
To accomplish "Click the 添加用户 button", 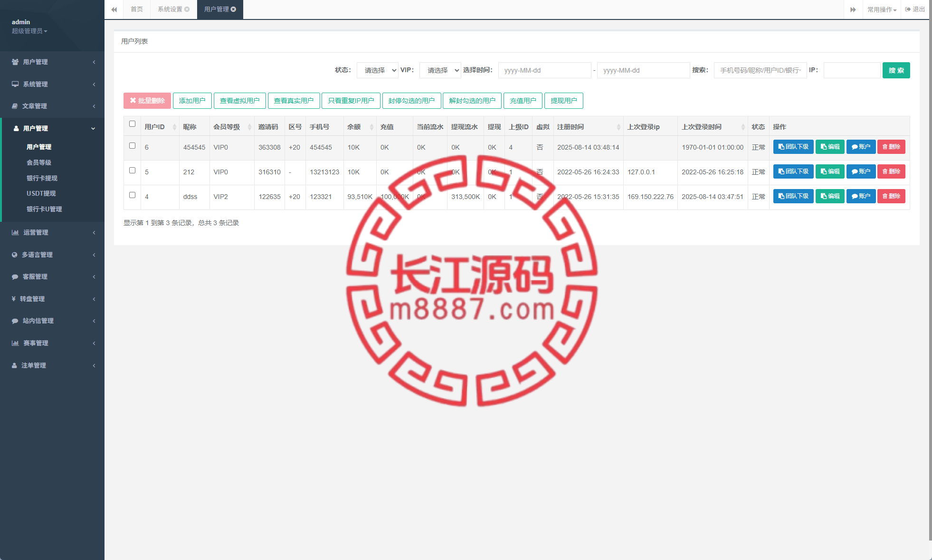I will (192, 101).
